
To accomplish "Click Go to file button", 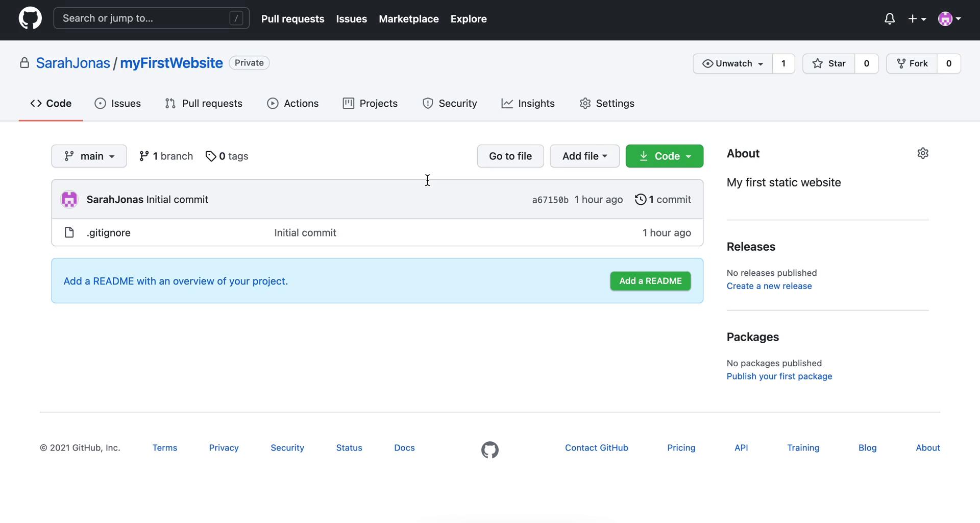I will [510, 156].
